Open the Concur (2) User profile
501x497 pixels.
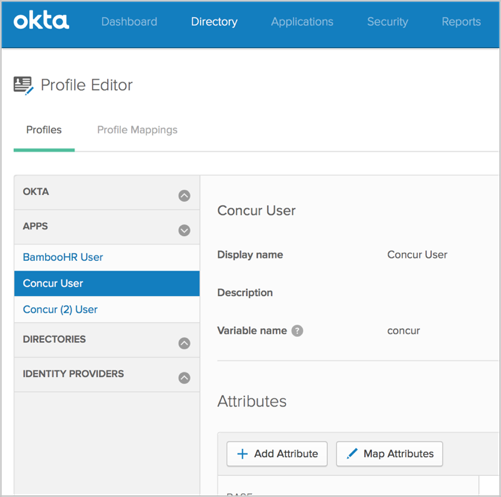[60, 309]
